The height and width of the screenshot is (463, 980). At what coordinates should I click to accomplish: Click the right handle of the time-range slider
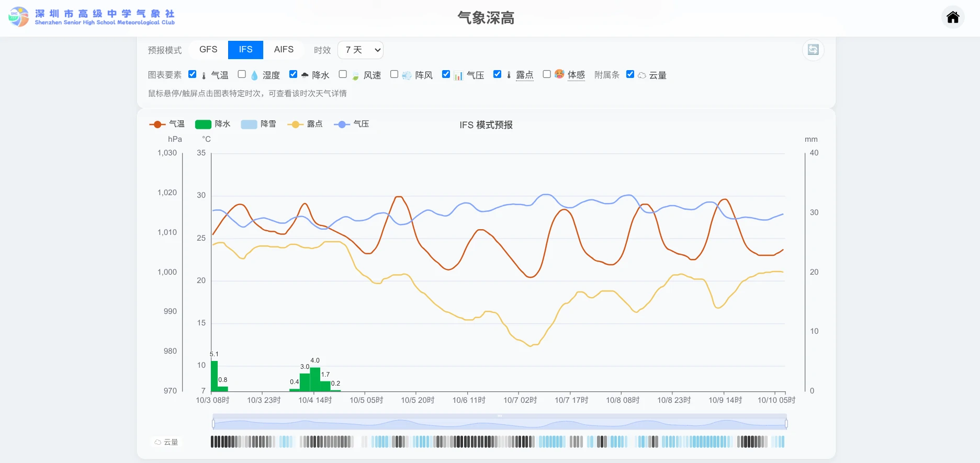pos(786,423)
